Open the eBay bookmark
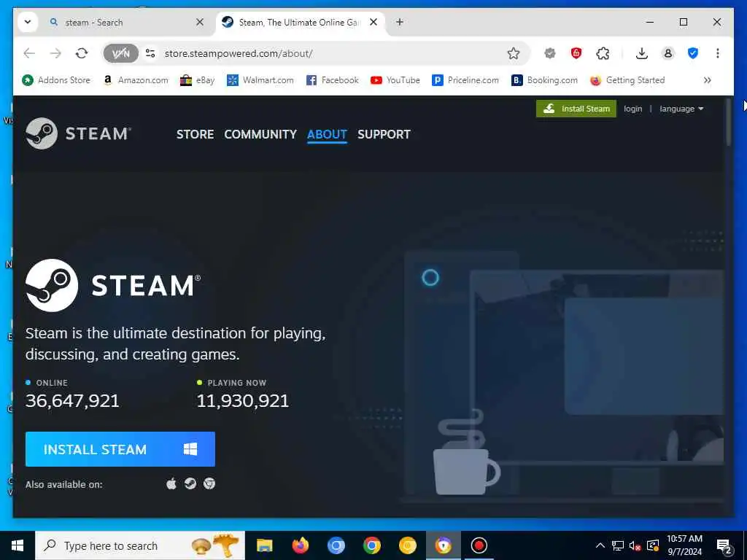The image size is (747, 560). (197, 80)
